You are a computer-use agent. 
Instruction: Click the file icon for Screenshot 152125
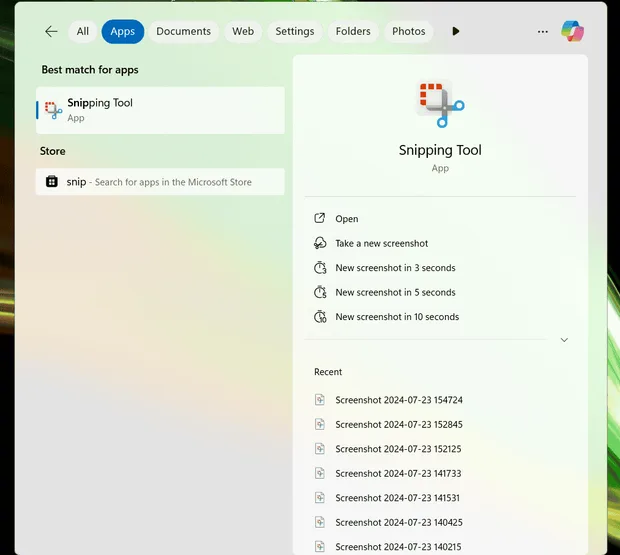319,449
